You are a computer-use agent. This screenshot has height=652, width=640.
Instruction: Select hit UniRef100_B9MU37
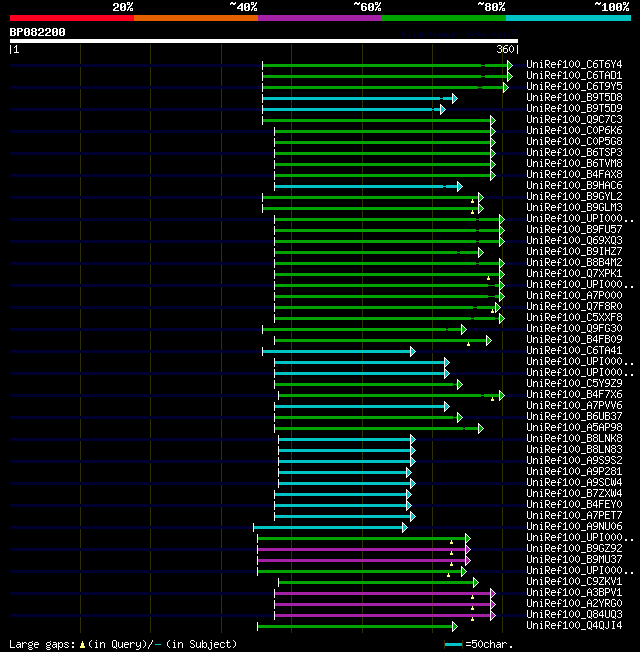click(574, 560)
